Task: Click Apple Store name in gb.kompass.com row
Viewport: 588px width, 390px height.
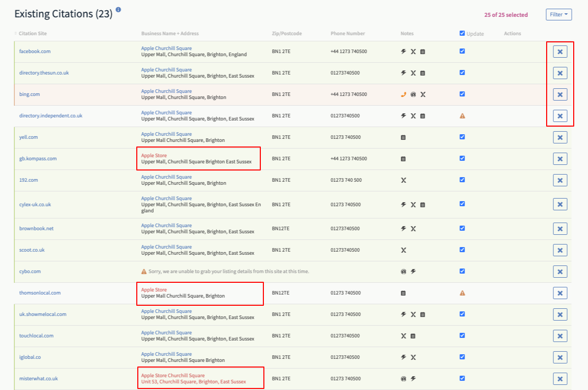Action: (154, 155)
